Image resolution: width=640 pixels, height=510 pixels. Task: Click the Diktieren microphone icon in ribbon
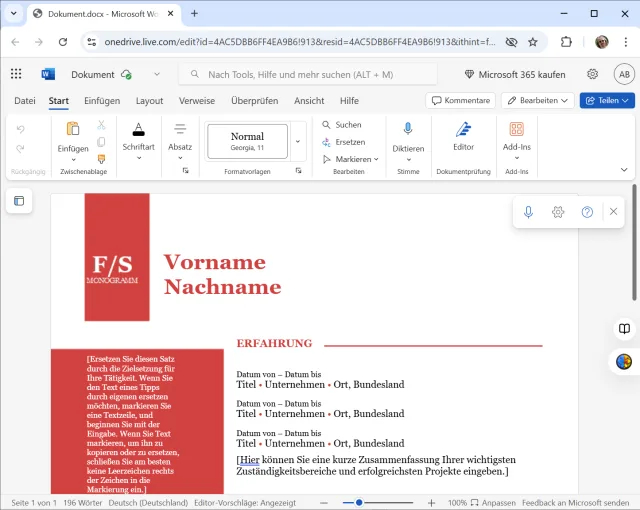(408, 129)
